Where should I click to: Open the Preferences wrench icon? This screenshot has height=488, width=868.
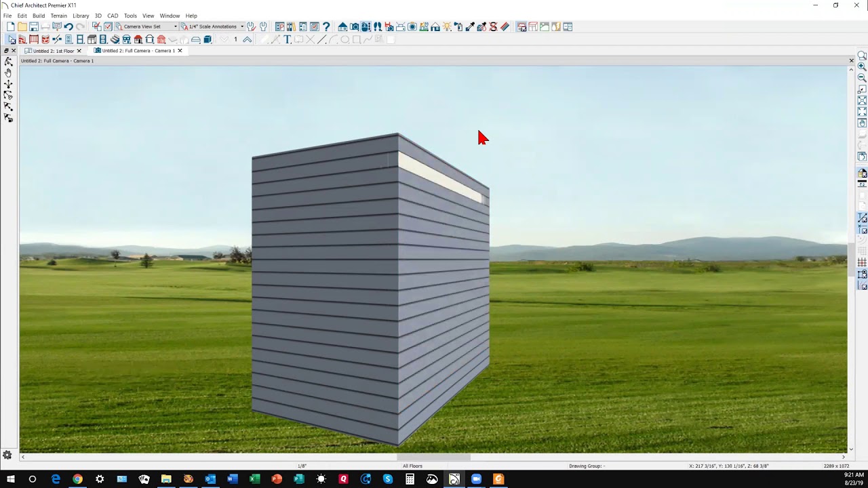click(x=251, y=26)
